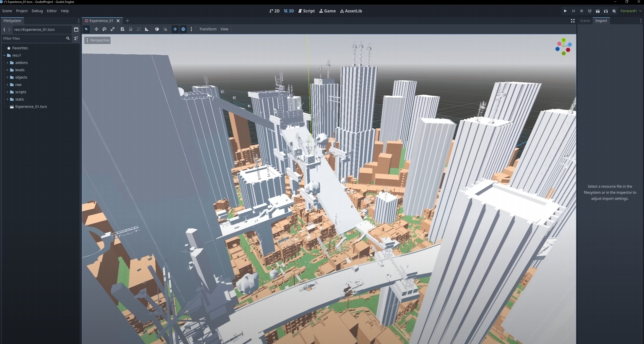Toggle the preview sunlight

(175, 29)
